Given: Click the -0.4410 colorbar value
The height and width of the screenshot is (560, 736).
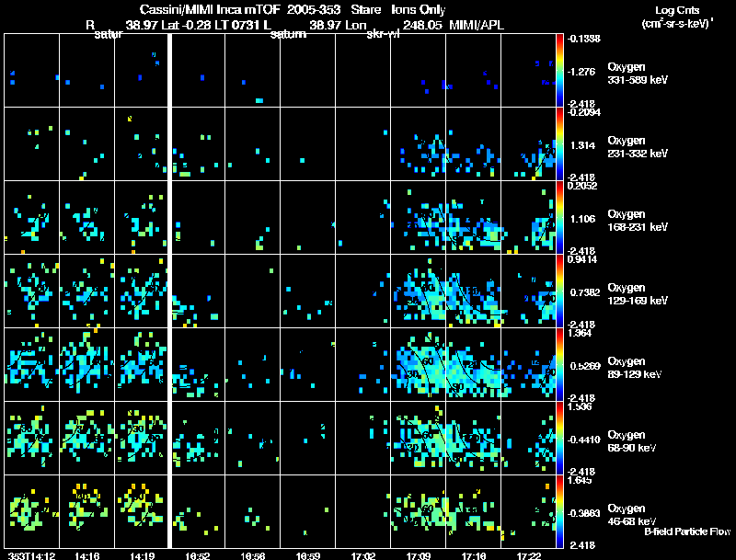Looking at the screenshot, I should 583,440.
